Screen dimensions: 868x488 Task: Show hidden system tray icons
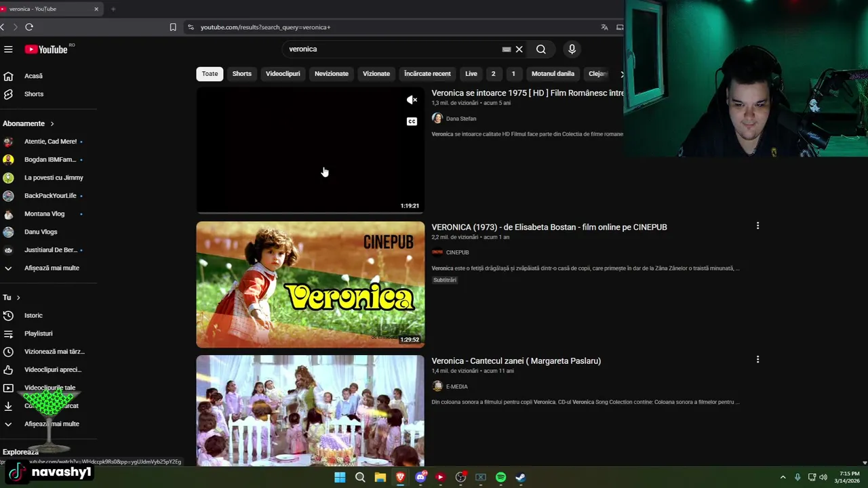pos(783,477)
